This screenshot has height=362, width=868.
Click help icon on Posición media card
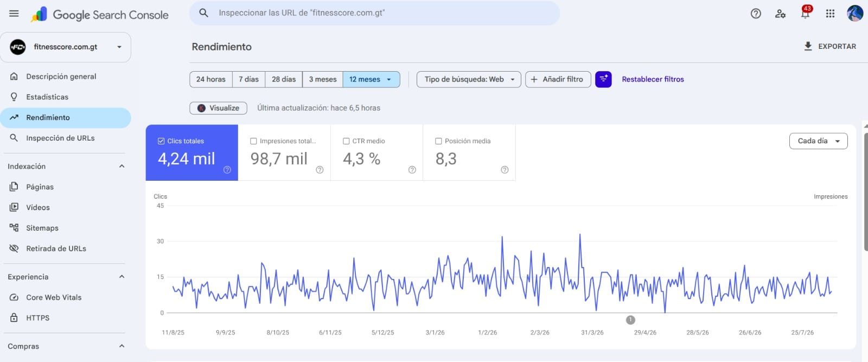click(505, 170)
